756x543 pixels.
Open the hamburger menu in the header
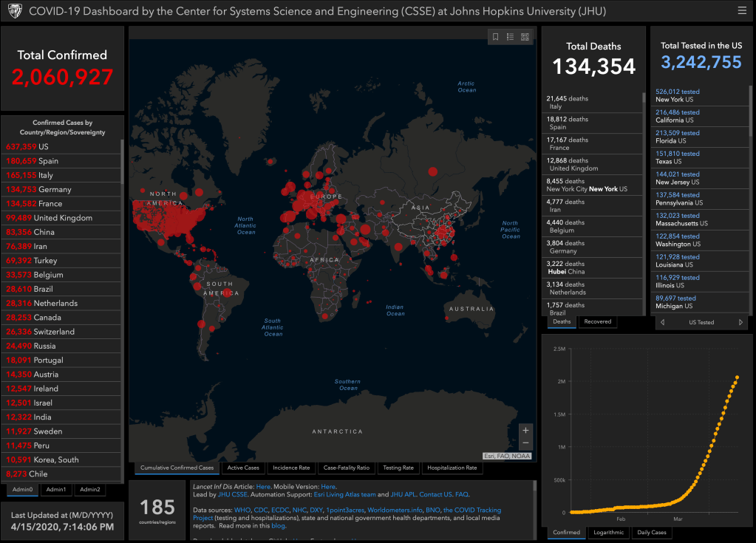click(x=741, y=10)
